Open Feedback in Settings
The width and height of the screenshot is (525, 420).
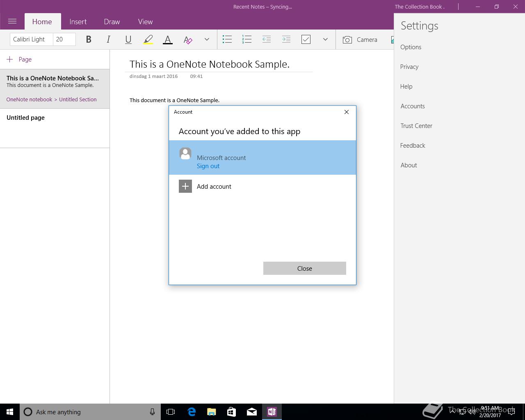[413, 146]
